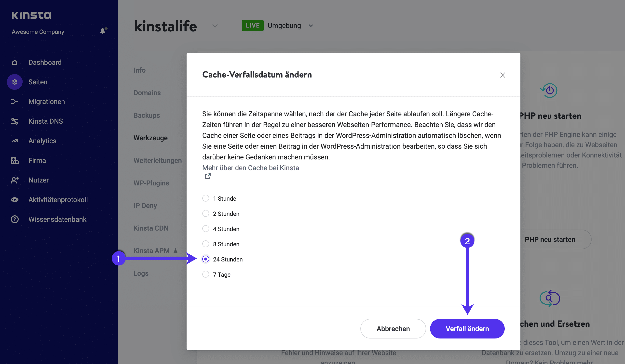
Task: Click the Aktivitätenprotokoll eye icon
Action: 15,199
